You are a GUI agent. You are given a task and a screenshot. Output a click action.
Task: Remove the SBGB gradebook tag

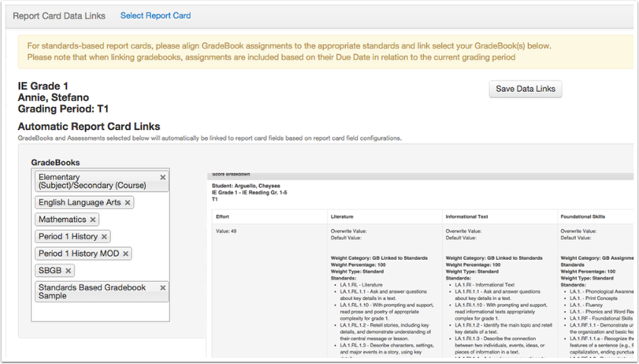68,271
